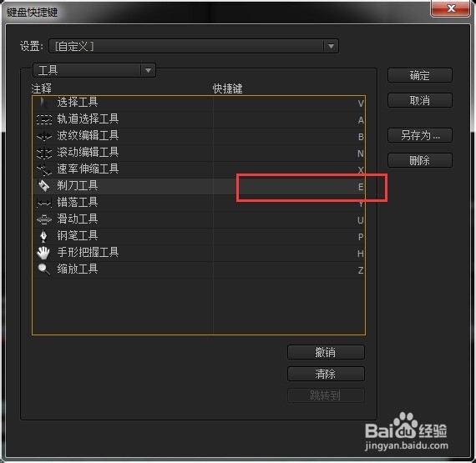
Task: Click the 快捷键 column header
Action: tap(227, 88)
